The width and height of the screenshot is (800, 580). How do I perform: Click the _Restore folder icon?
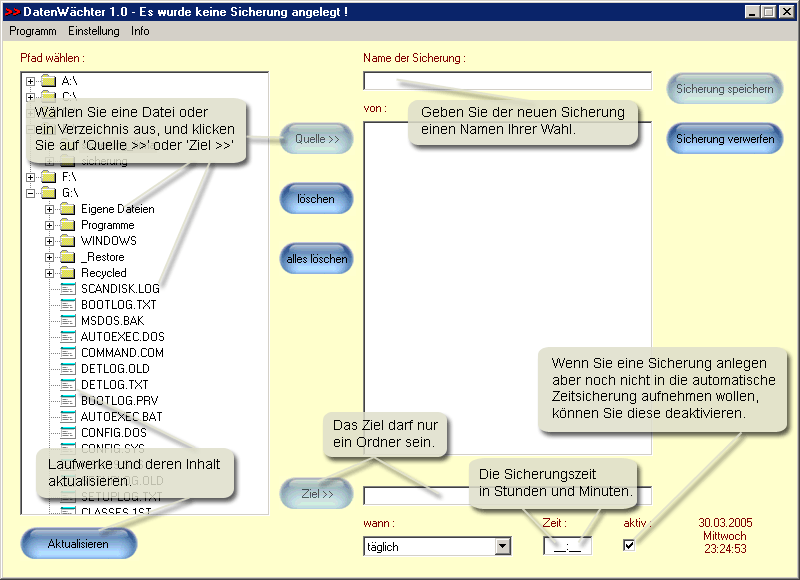point(68,257)
